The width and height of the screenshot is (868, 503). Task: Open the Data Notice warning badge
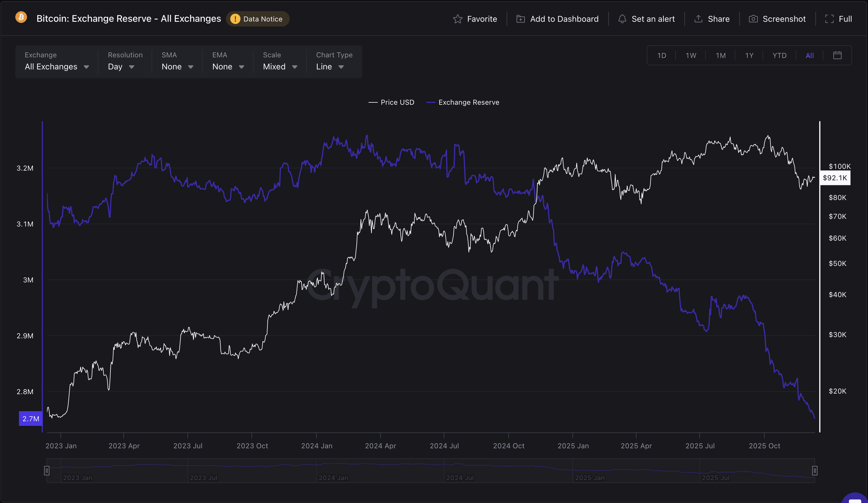click(258, 19)
